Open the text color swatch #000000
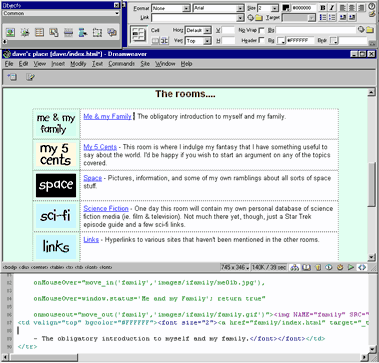The width and height of the screenshot is (379, 363). click(286, 8)
